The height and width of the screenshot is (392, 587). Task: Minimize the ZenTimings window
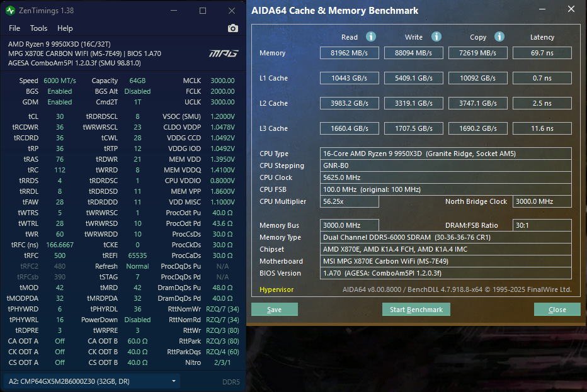[x=174, y=11]
